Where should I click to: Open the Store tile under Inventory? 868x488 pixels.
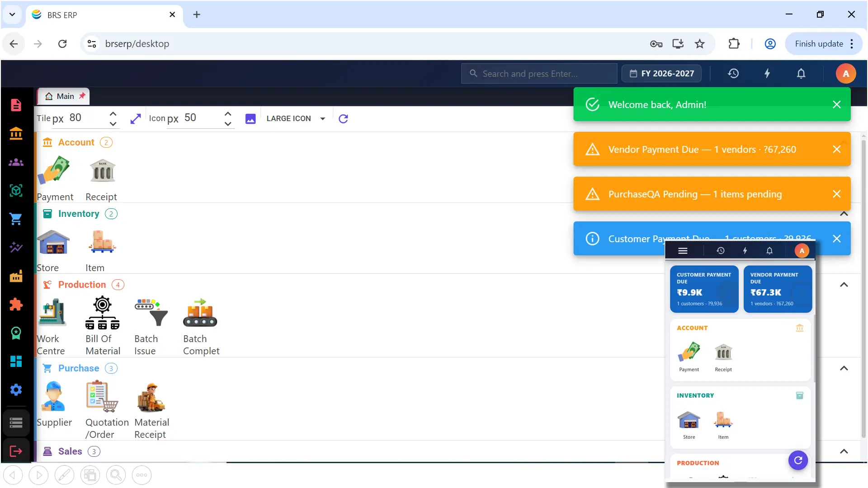pyautogui.click(x=53, y=250)
